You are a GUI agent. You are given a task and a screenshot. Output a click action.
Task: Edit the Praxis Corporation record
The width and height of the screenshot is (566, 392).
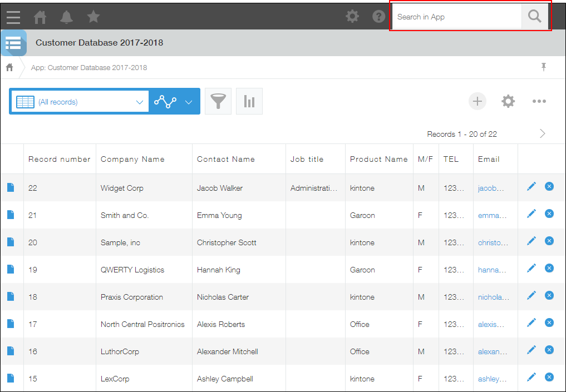tap(531, 295)
